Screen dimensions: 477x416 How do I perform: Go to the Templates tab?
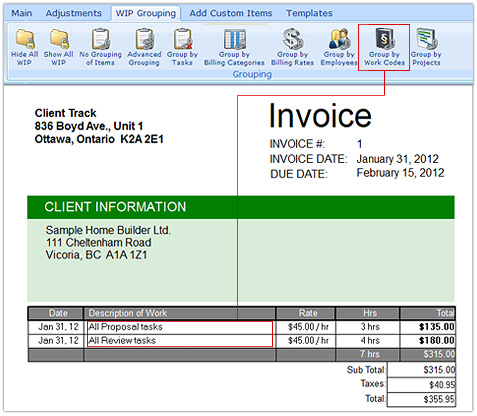coord(309,13)
